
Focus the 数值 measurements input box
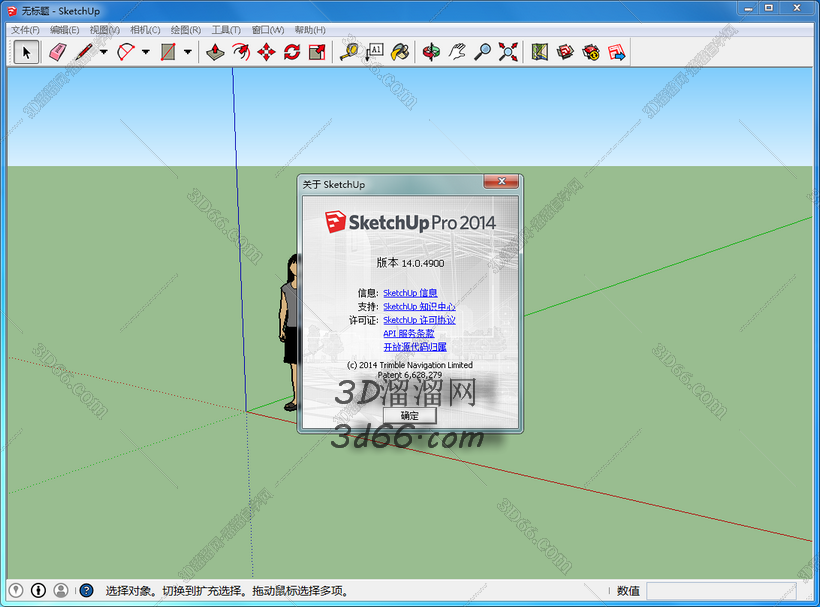(721, 591)
